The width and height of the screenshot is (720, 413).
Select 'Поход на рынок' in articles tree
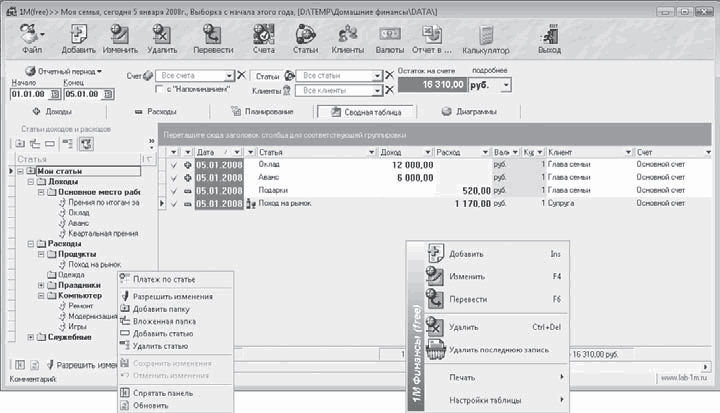click(x=94, y=264)
